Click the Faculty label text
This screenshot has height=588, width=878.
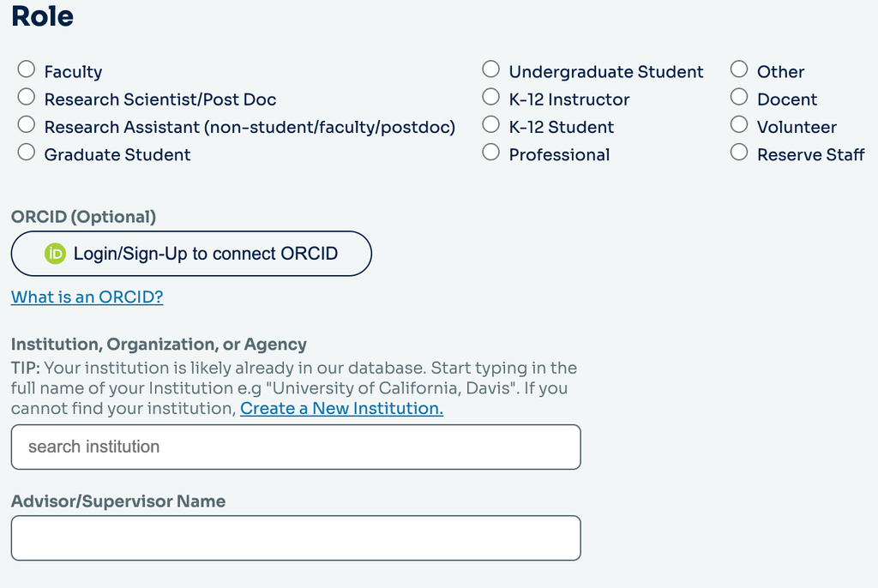pyautogui.click(x=74, y=72)
